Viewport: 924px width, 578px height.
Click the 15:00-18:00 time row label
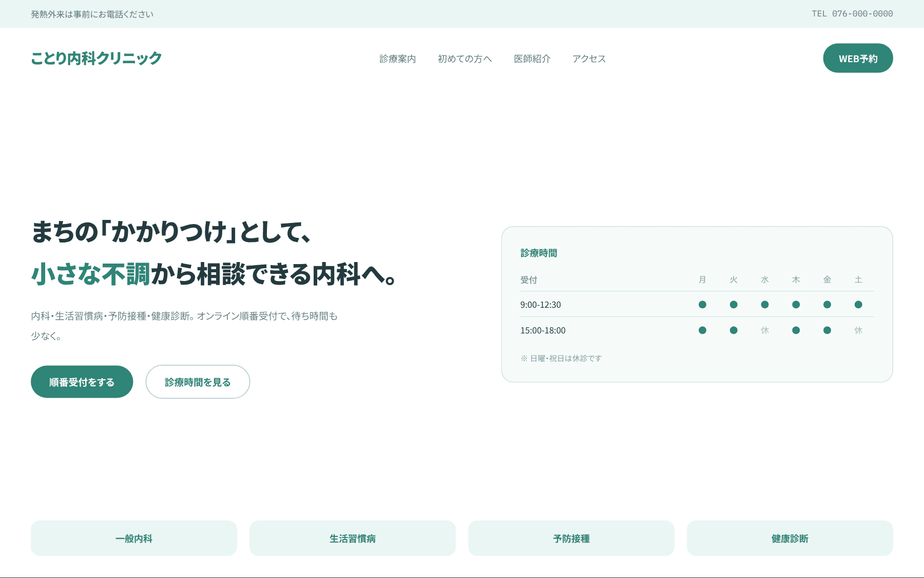(x=543, y=330)
